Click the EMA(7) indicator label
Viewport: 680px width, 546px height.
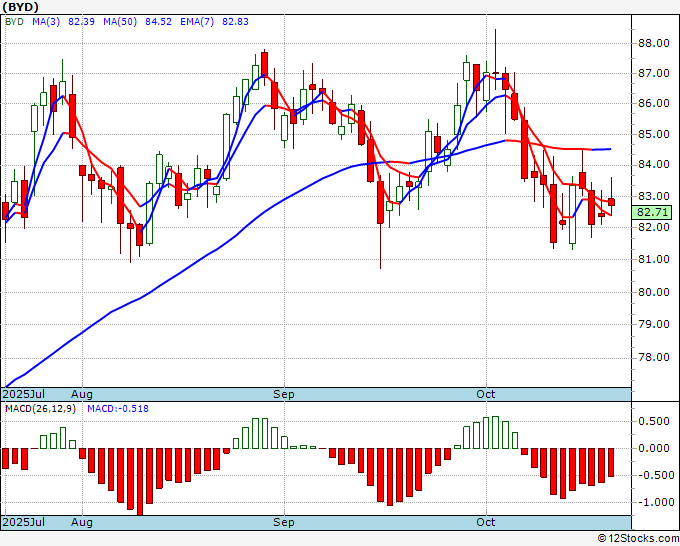point(197,22)
